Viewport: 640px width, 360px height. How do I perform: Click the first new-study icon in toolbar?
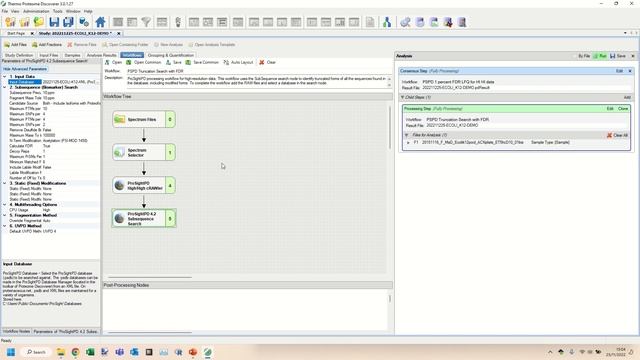point(10,22)
